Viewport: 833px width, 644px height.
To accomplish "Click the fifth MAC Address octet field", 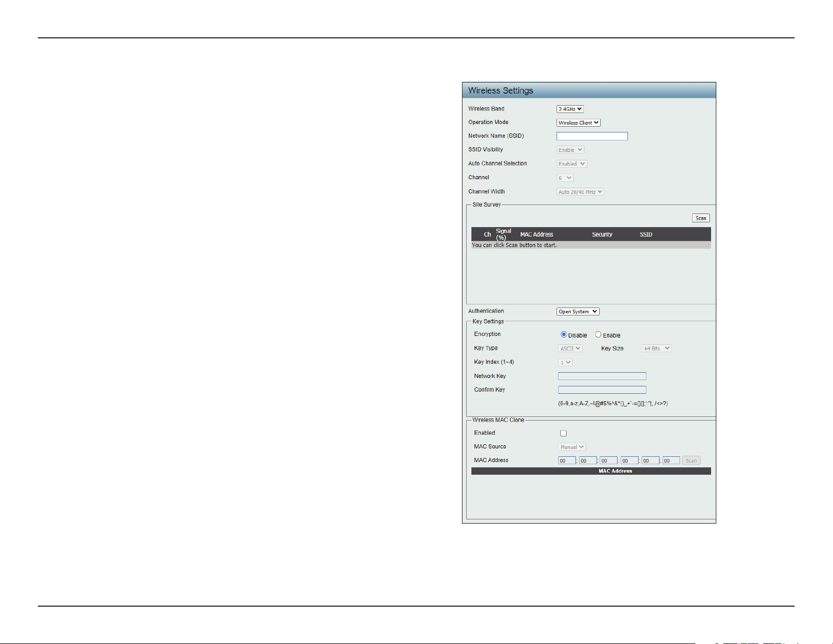I will coord(650,461).
